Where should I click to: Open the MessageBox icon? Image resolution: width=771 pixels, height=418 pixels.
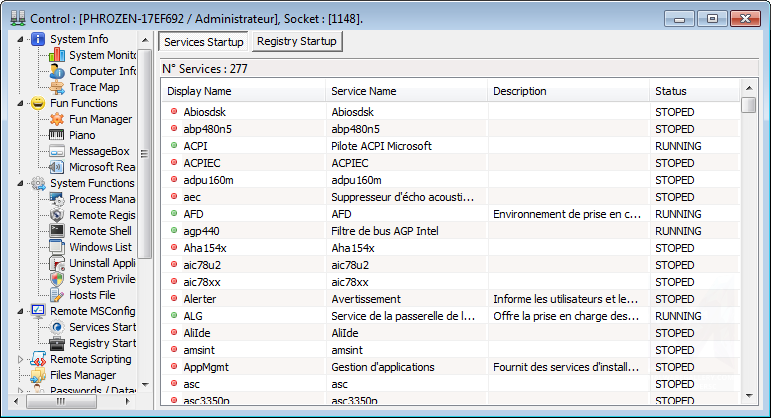[57, 151]
